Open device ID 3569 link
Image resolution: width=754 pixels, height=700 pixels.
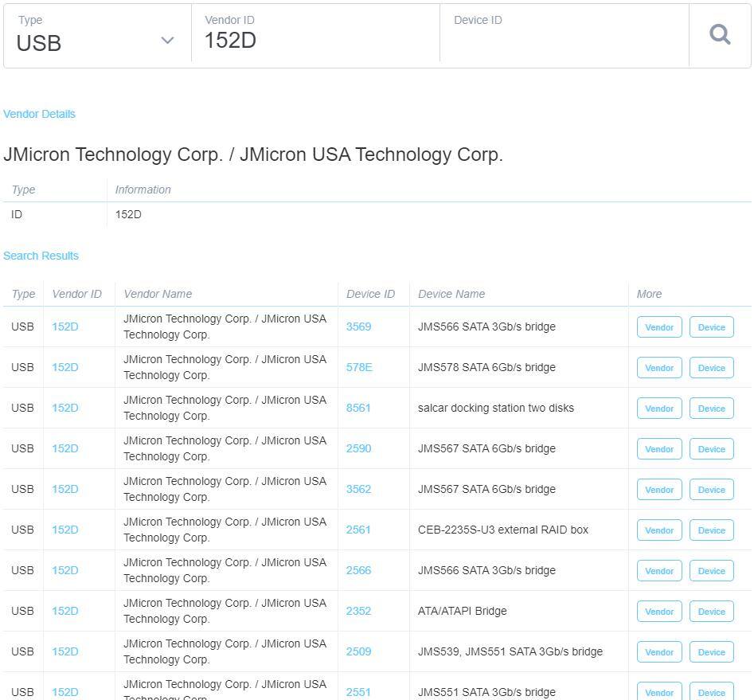(358, 327)
